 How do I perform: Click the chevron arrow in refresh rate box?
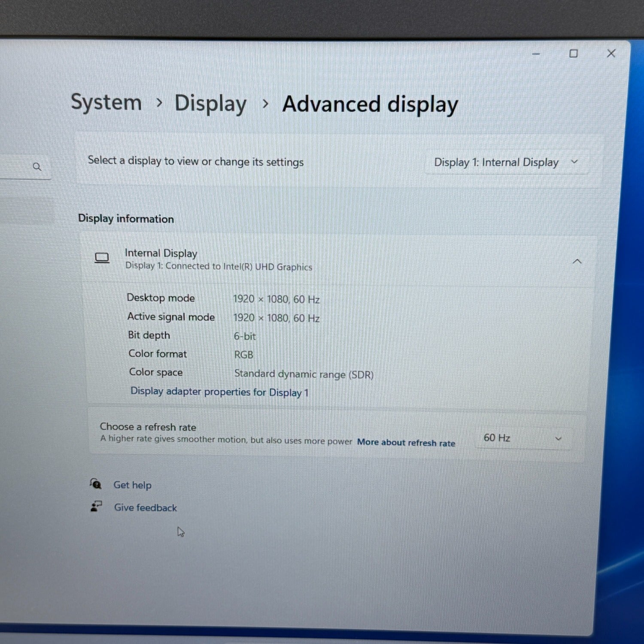[558, 439]
